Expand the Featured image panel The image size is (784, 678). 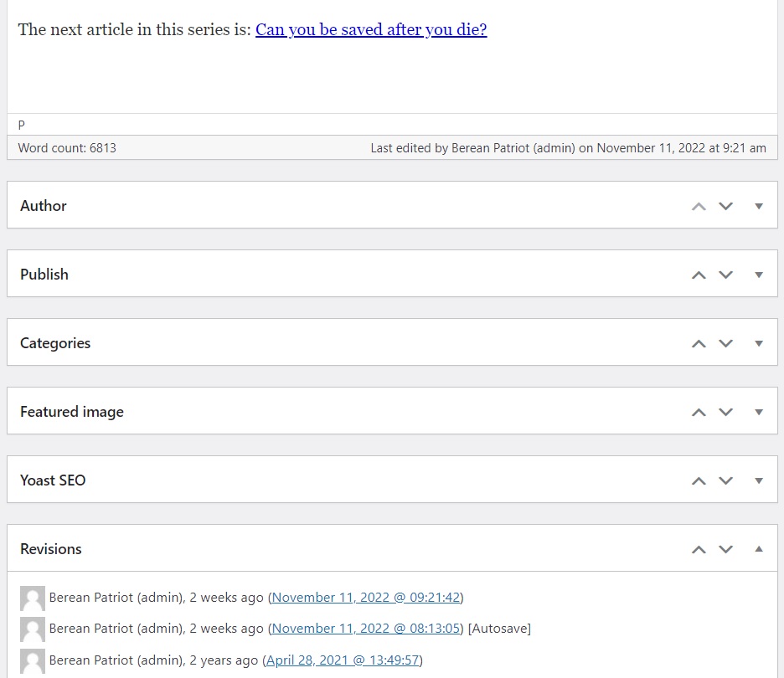click(x=759, y=412)
